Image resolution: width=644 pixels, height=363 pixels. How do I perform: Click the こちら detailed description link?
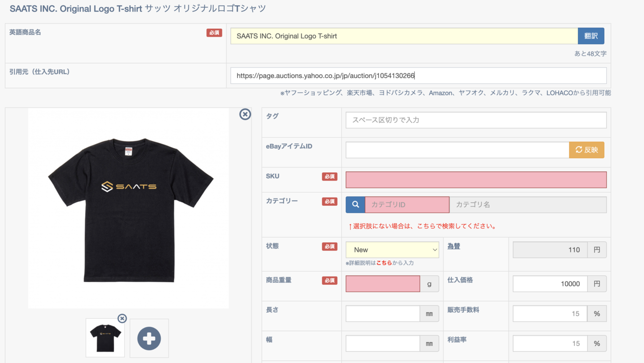pyautogui.click(x=384, y=263)
